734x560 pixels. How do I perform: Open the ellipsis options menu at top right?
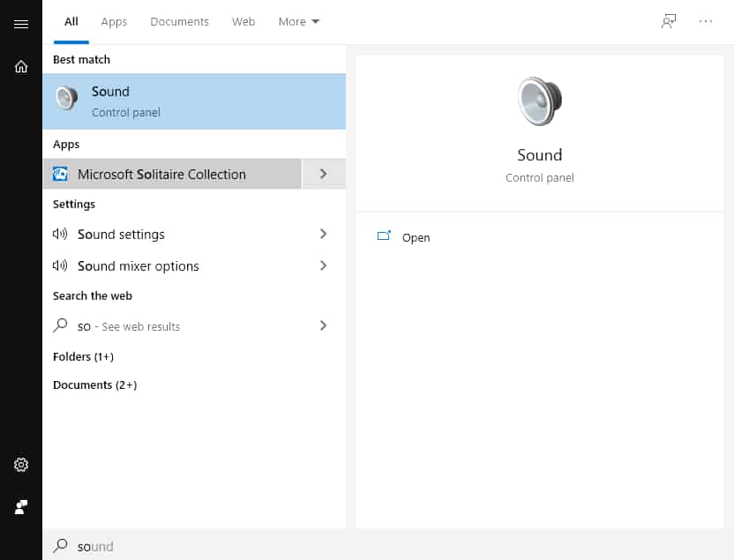pos(705,21)
